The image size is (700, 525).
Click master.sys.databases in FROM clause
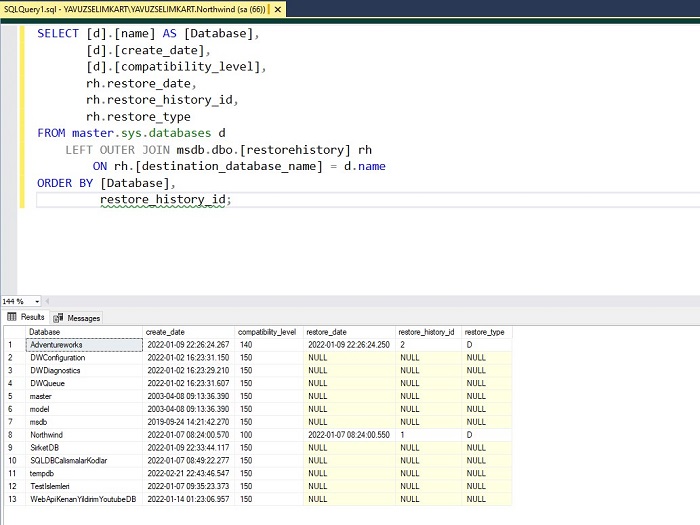[142, 133]
